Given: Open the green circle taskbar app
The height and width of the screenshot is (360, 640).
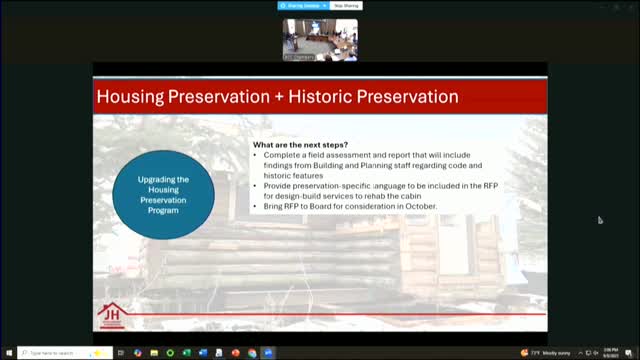Looking at the screenshot, I should coord(170,353).
